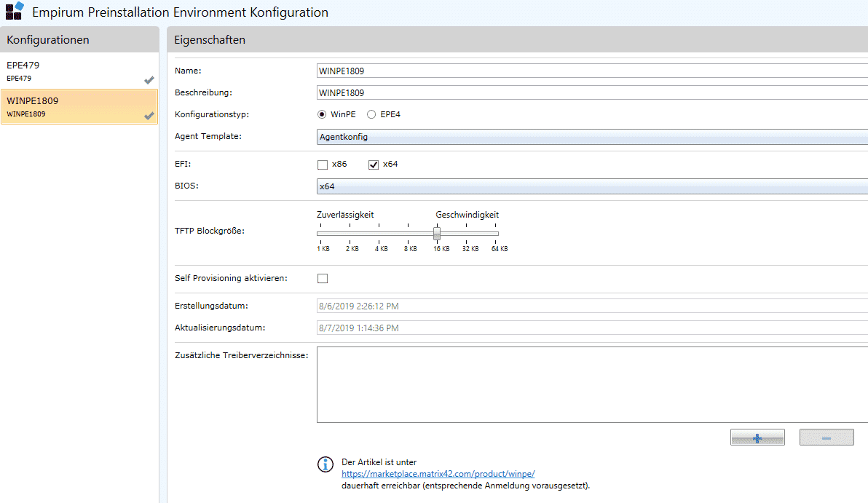Enable the EFI x86 checkbox
Screen dimensions: 868x503
(x=323, y=165)
